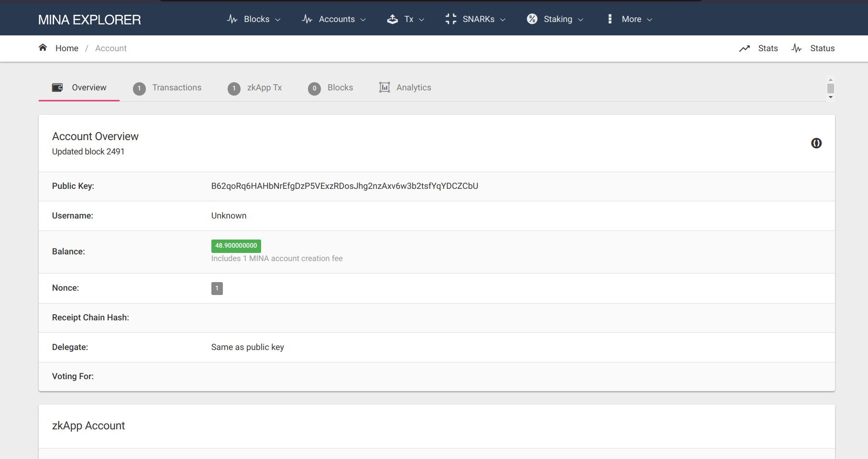
Task: Open the Stats page link
Action: tap(768, 48)
